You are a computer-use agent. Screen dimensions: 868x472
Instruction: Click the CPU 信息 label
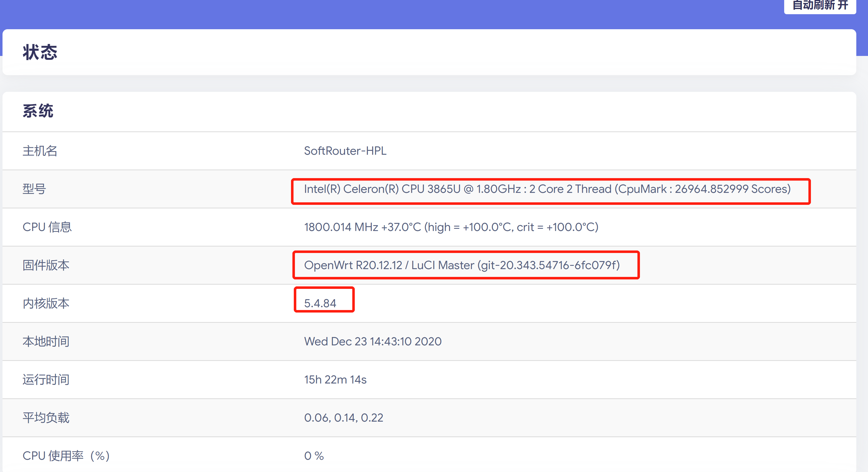click(47, 227)
